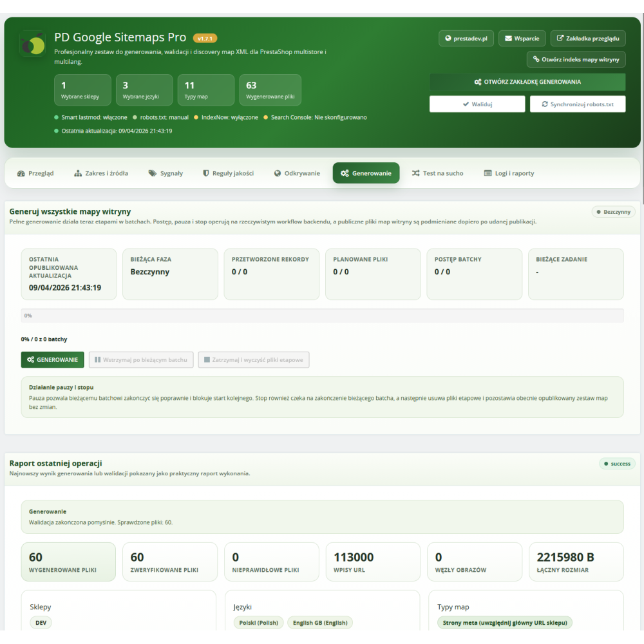This screenshot has height=644, width=644.
Task: Click the tags icon in Sygnały tab
Action: (153, 173)
